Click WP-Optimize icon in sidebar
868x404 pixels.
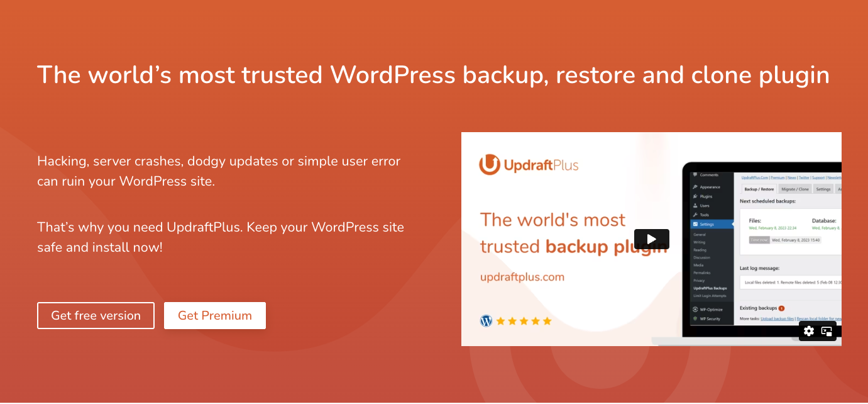point(695,310)
